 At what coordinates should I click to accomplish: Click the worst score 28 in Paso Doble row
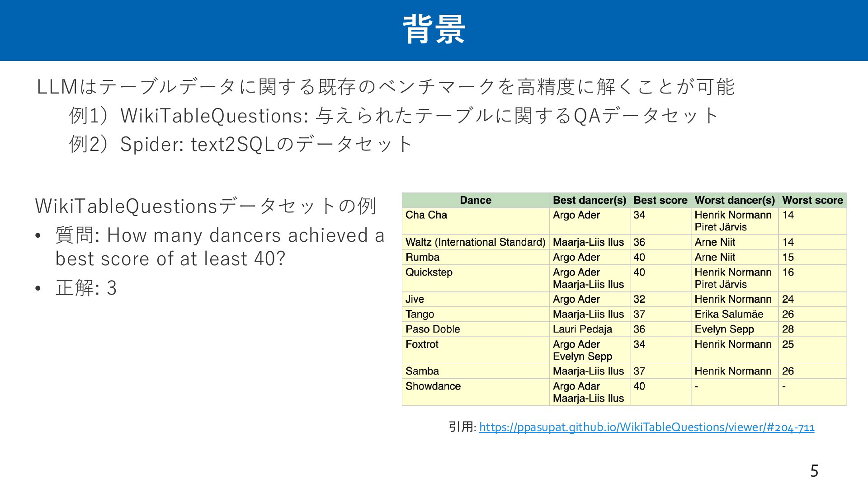coord(788,329)
